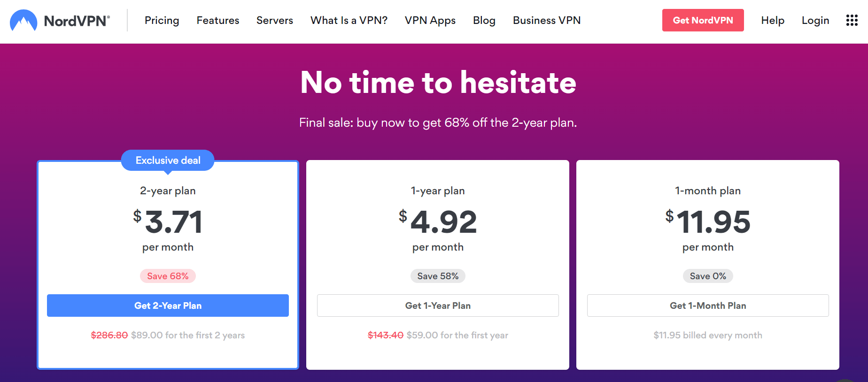The width and height of the screenshot is (868, 382).
Task: Click Login in the header
Action: pos(815,20)
